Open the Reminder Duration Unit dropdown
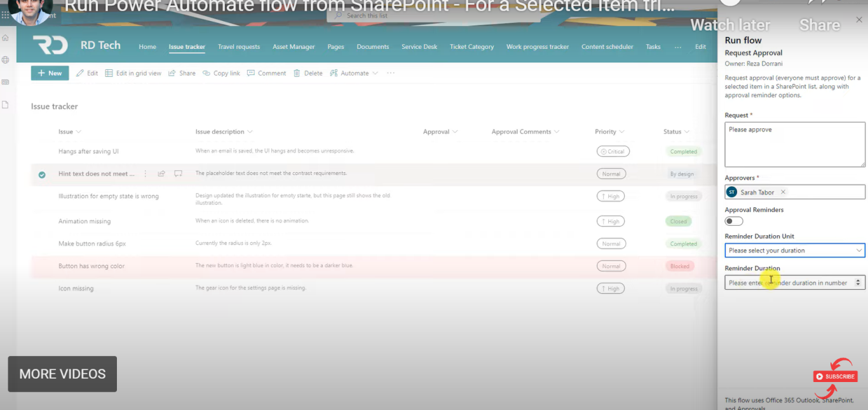 [x=859, y=250]
